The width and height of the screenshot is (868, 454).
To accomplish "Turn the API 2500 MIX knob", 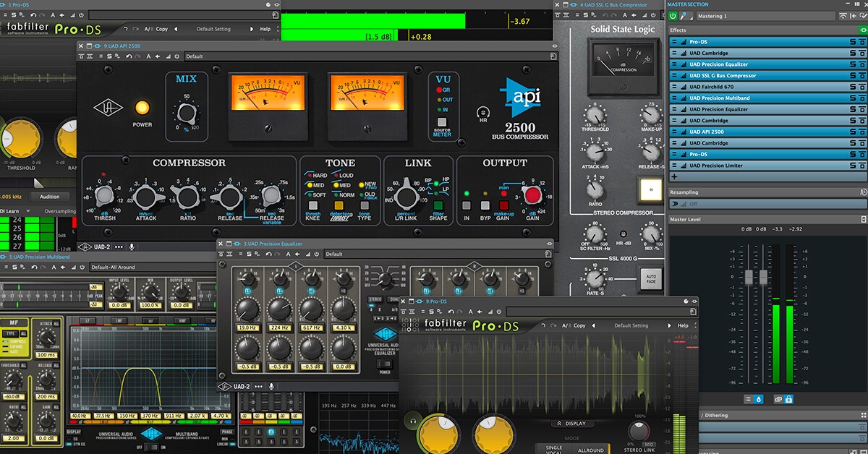I will coord(186,113).
